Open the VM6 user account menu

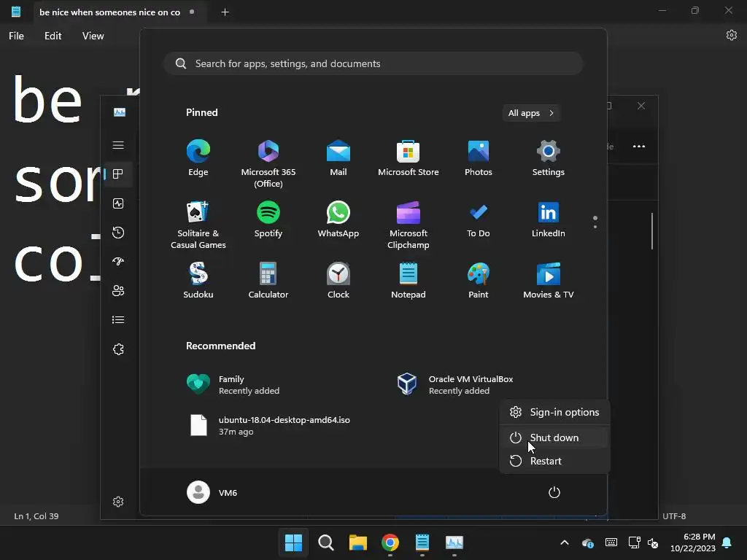pyautogui.click(x=212, y=492)
